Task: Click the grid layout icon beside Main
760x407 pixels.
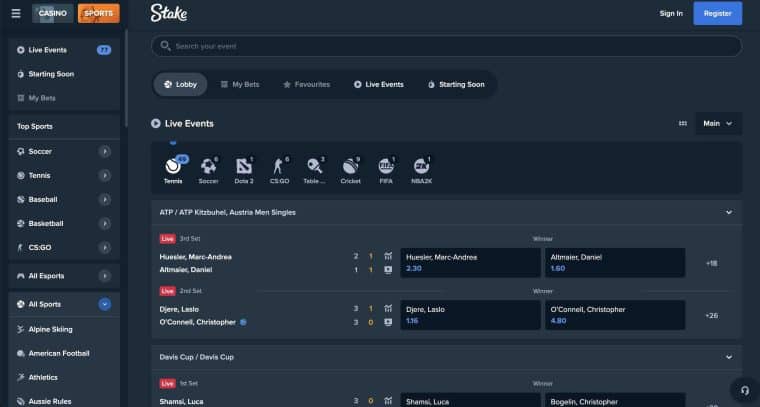Action: 682,124
